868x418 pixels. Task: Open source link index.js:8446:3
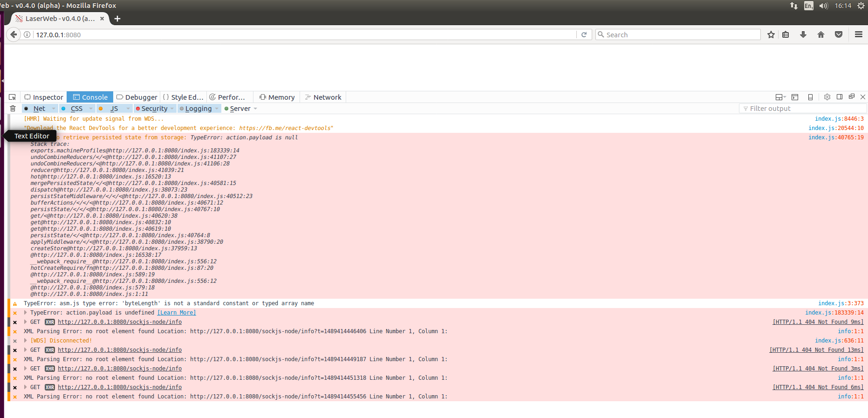(839, 119)
